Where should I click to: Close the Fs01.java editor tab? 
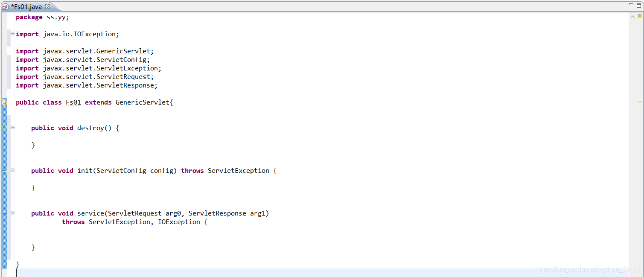tap(47, 6)
